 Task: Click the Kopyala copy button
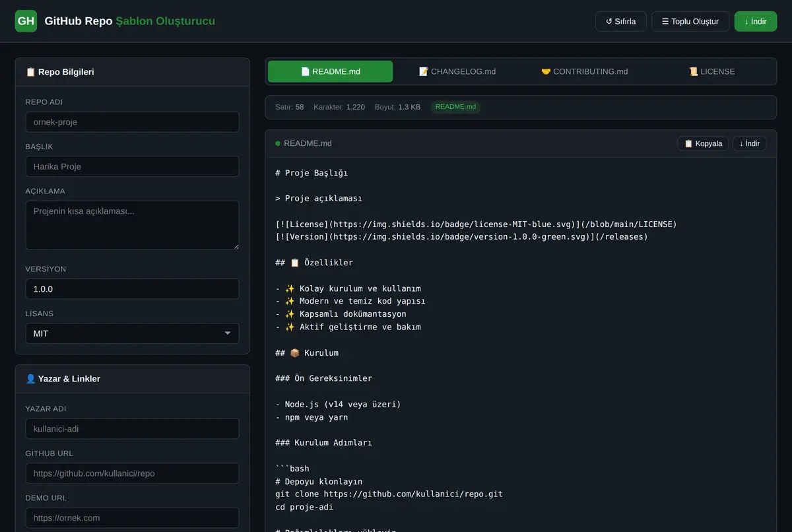click(x=703, y=143)
